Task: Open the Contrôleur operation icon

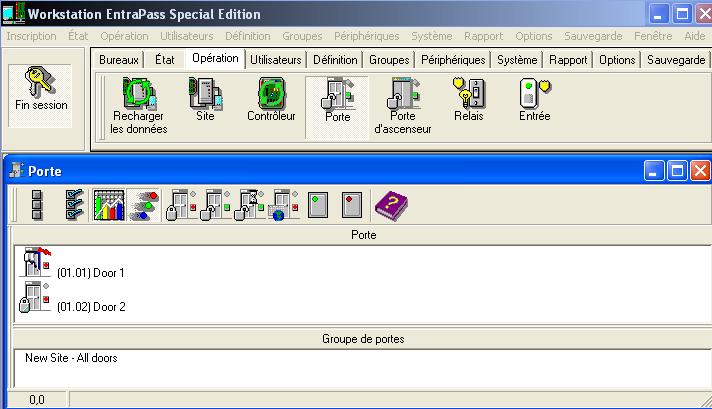Action: [x=271, y=94]
